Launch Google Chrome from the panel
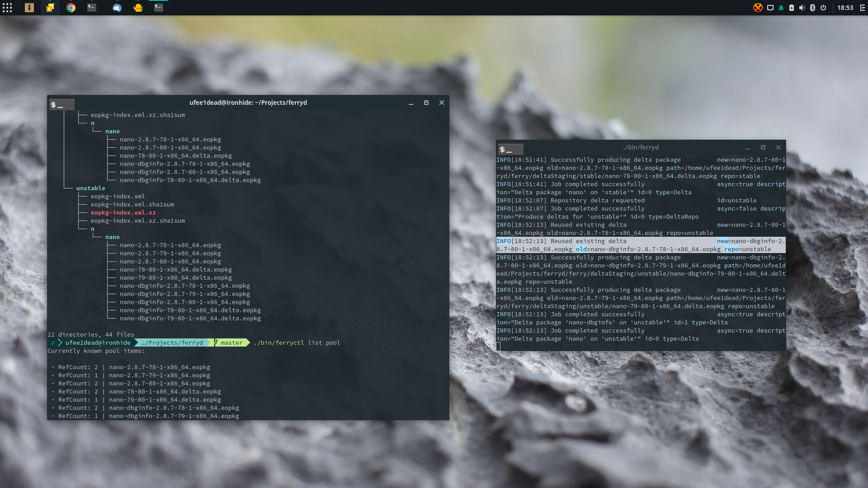This screenshot has width=868, height=488. point(71,8)
